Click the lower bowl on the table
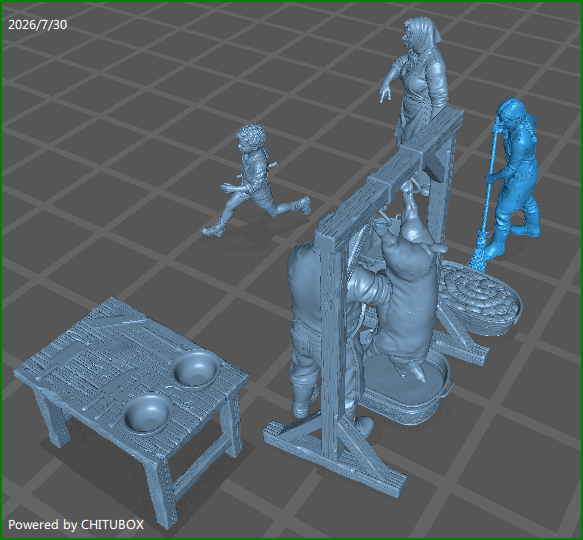Viewport: 583px width, 540px height. pyautogui.click(x=147, y=414)
